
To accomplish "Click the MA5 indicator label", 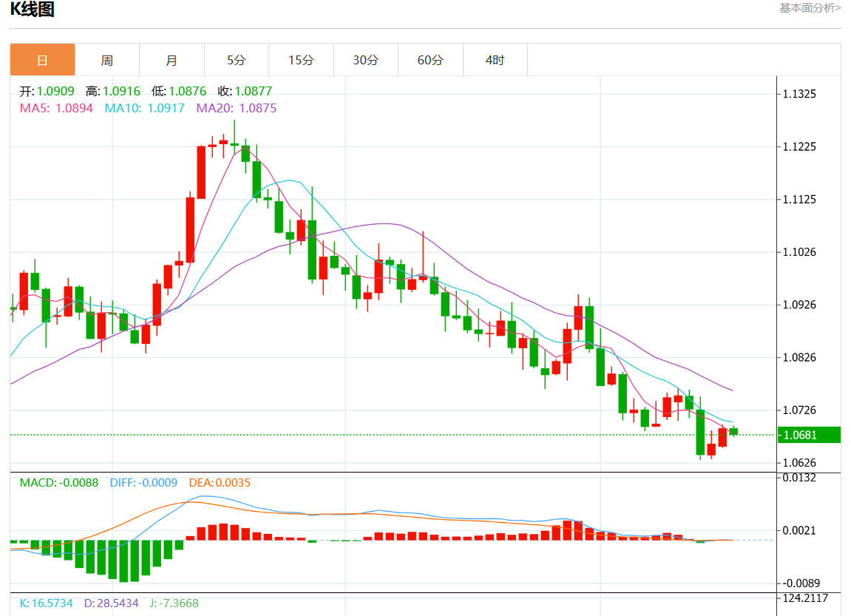I will [56, 108].
